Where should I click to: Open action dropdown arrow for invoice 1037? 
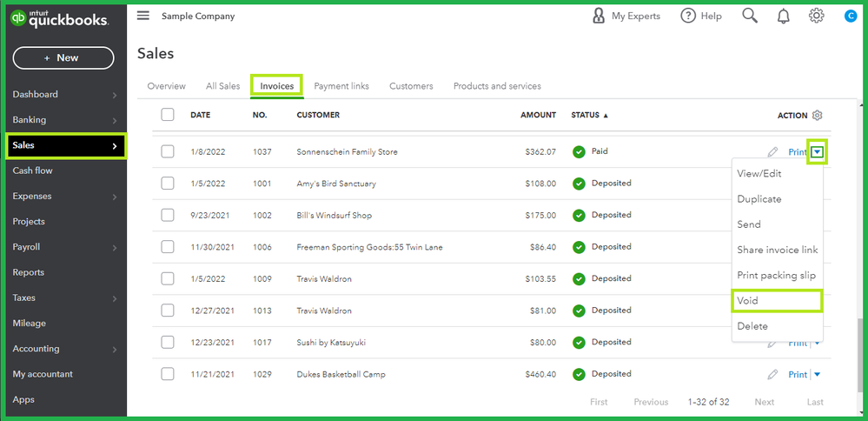(x=817, y=152)
